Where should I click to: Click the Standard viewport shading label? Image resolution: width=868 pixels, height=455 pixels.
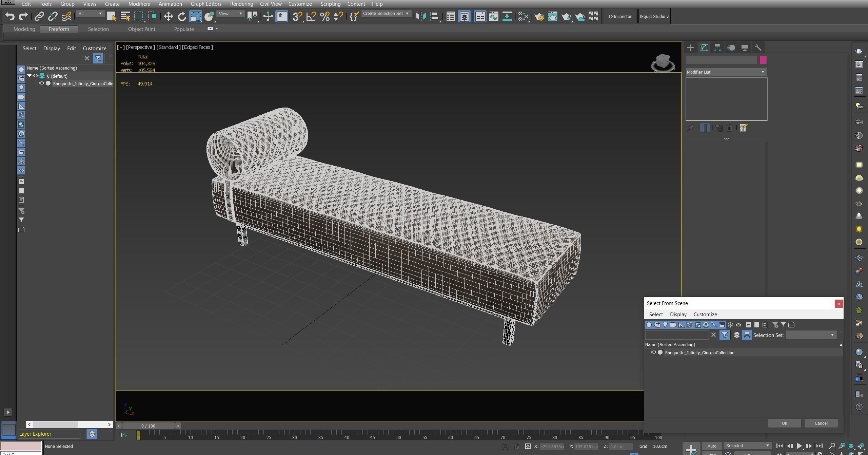click(x=169, y=47)
